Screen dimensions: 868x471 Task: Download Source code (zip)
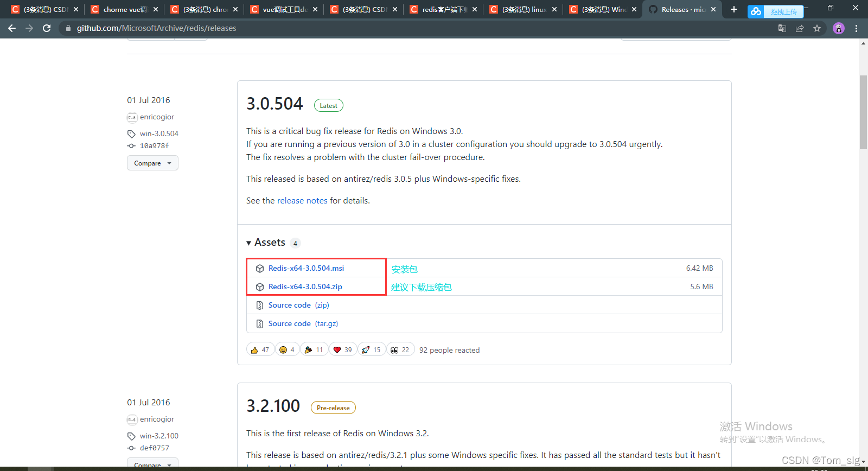tap(298, 305)
